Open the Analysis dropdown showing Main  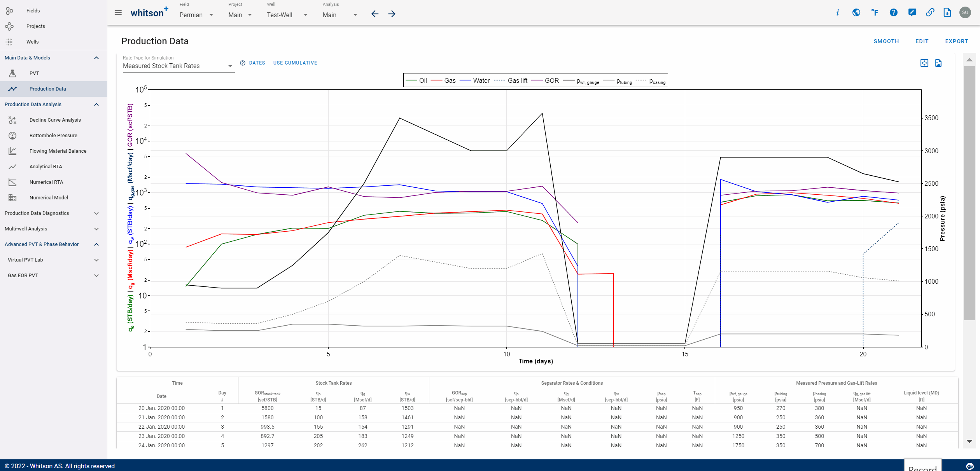pyautogui.click(x=340, y=15)
